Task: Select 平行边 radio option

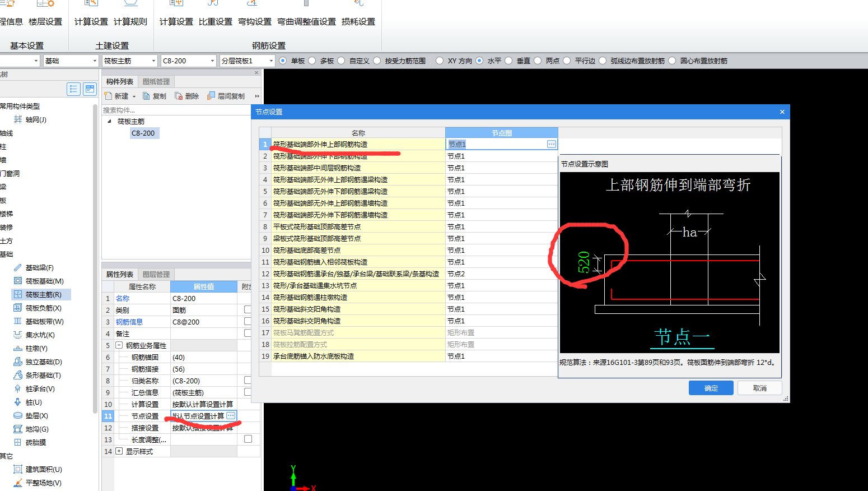Action: (x=567, y=61)
